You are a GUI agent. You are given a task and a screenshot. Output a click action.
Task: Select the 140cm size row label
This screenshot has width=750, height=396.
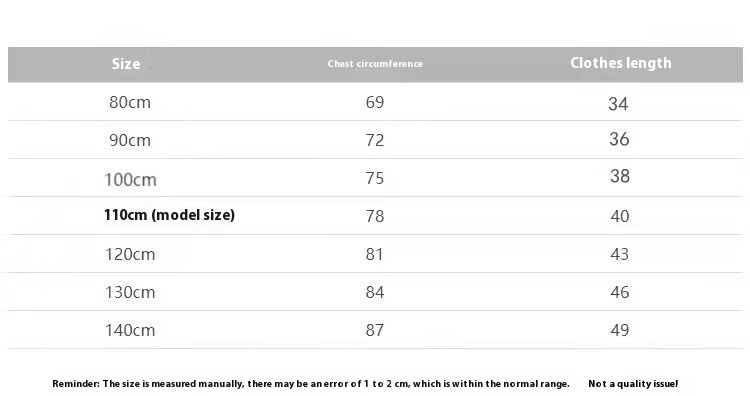[x=130, y=330]
